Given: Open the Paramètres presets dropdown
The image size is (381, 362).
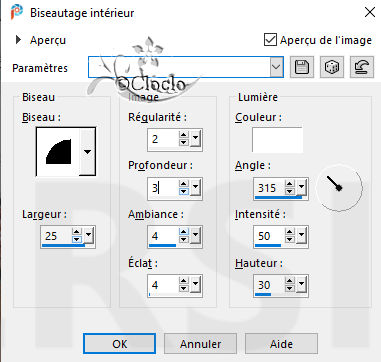Looking at the screenshot, I should pyautogui.click(x=276, y=67).
